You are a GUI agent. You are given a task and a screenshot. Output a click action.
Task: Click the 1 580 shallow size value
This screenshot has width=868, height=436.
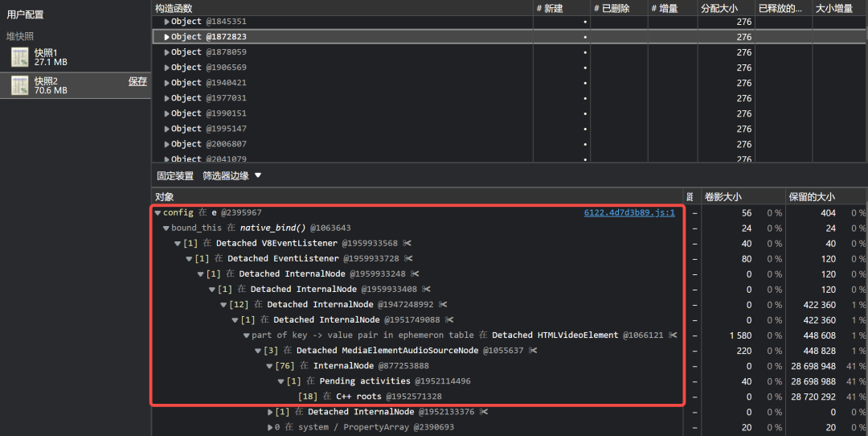740,335
